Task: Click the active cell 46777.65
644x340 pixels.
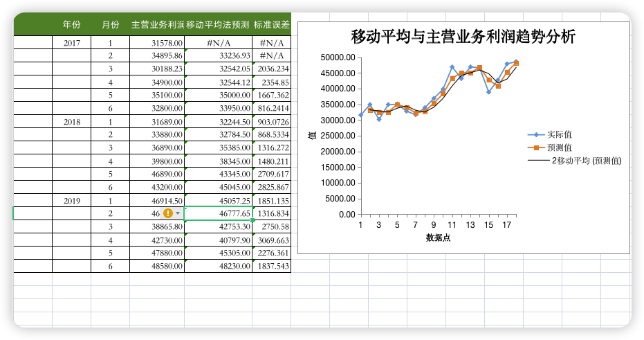Action: (218, 213)
